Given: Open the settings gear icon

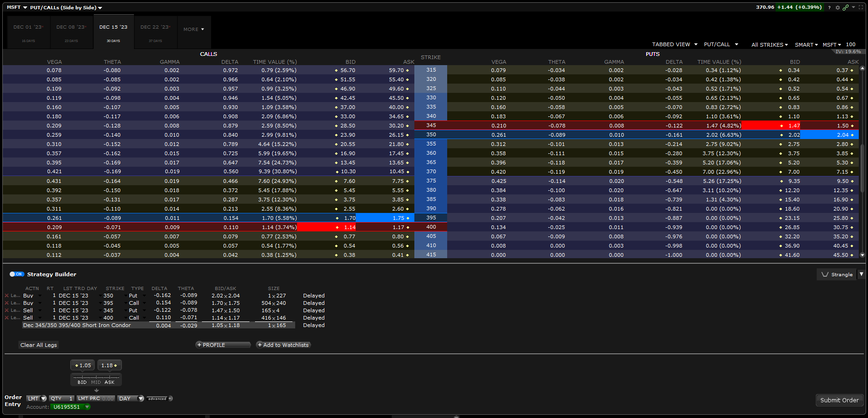Looking at the screenshot, I should (838, 7).
